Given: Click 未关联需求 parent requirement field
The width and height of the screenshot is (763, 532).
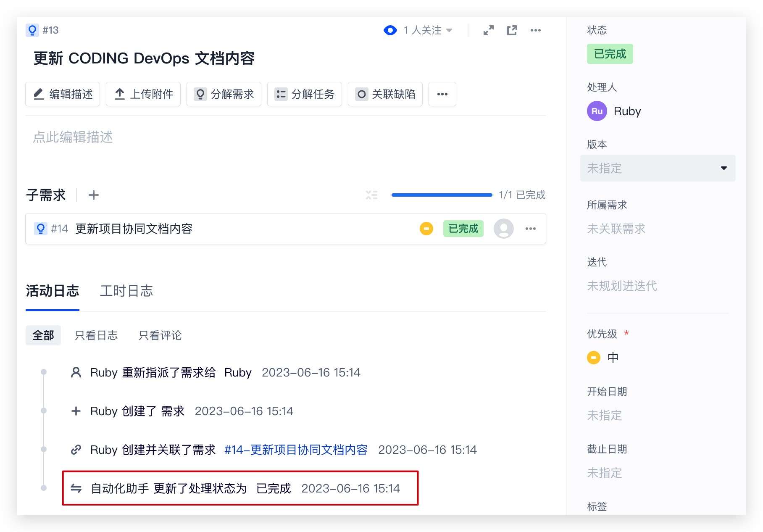Looking at the screenshot, I should tap(616, 229).
